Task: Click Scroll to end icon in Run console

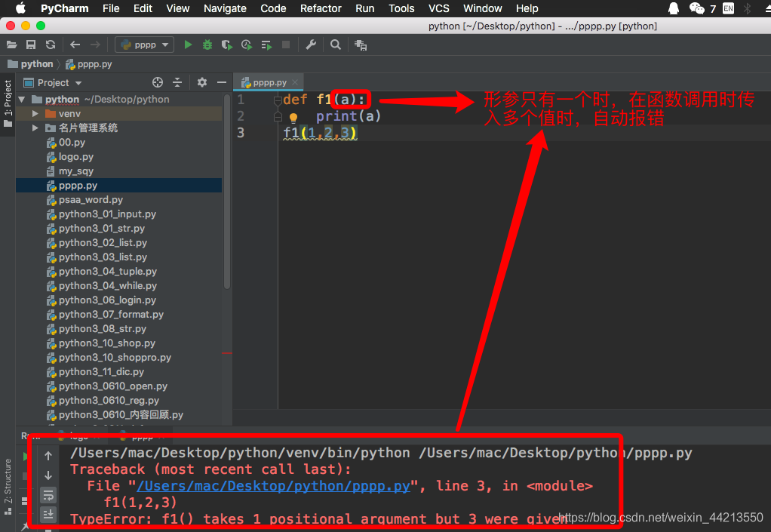Action: point(48,515)
